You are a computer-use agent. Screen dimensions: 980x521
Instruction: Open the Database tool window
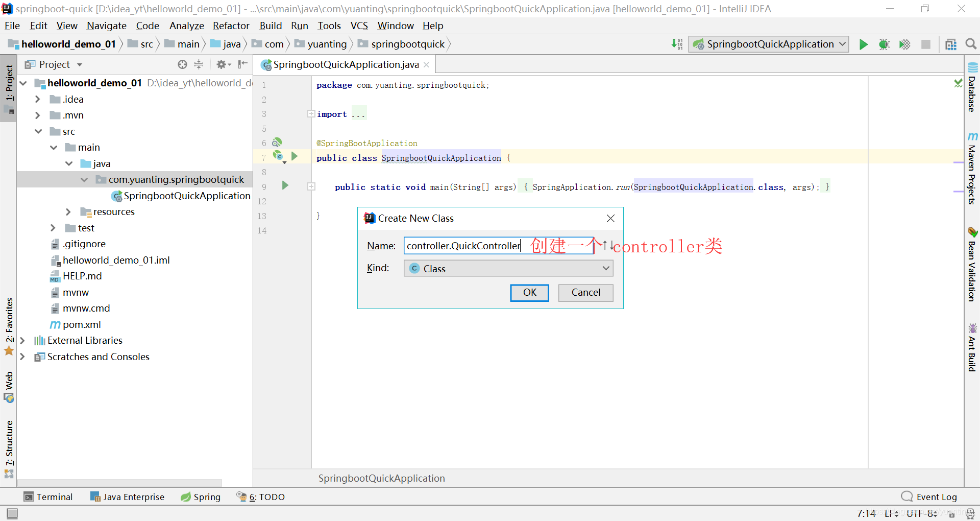point(972,87)
